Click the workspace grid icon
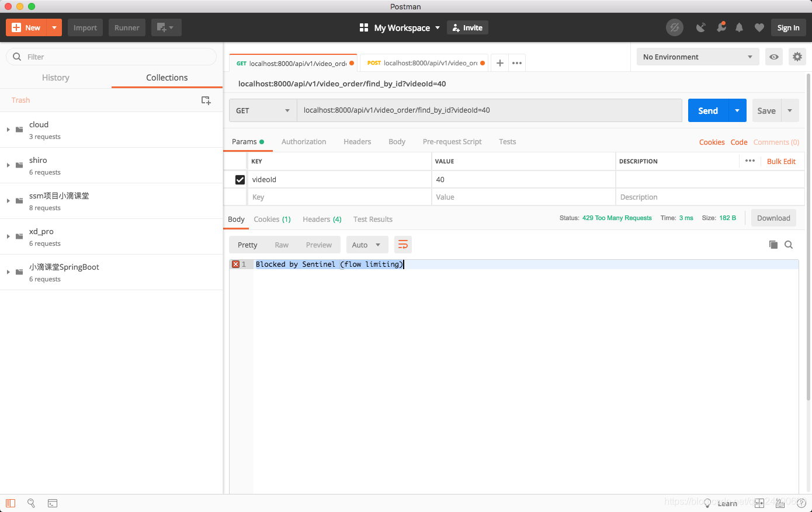The width and height of the screenshot is (812, 512). pos(364,27)
